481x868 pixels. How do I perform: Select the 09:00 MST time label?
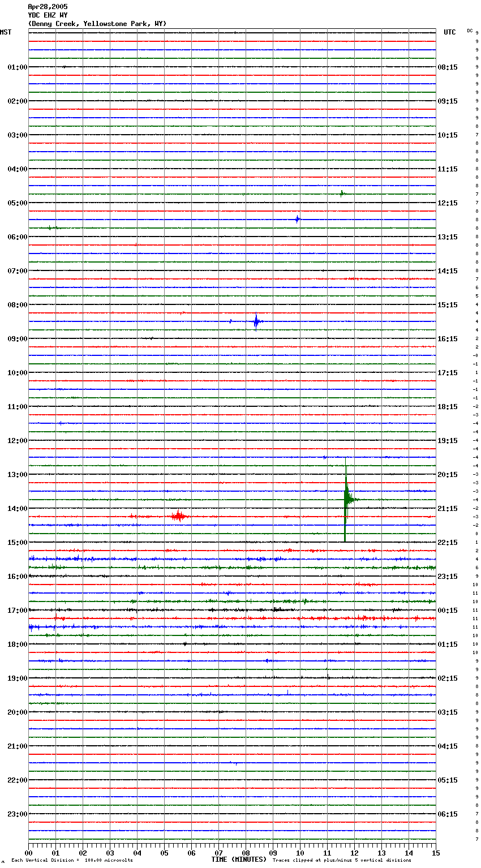click(x=18, y=339)
